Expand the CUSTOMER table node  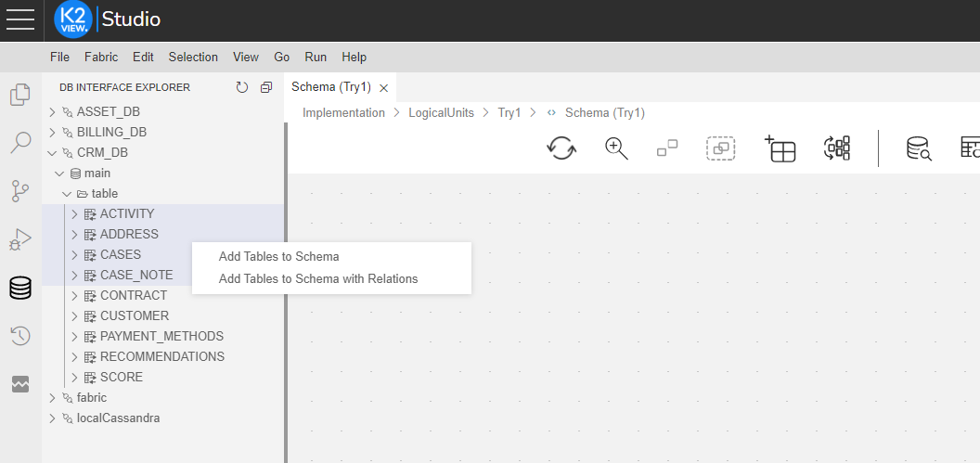(x=75, y=316)
